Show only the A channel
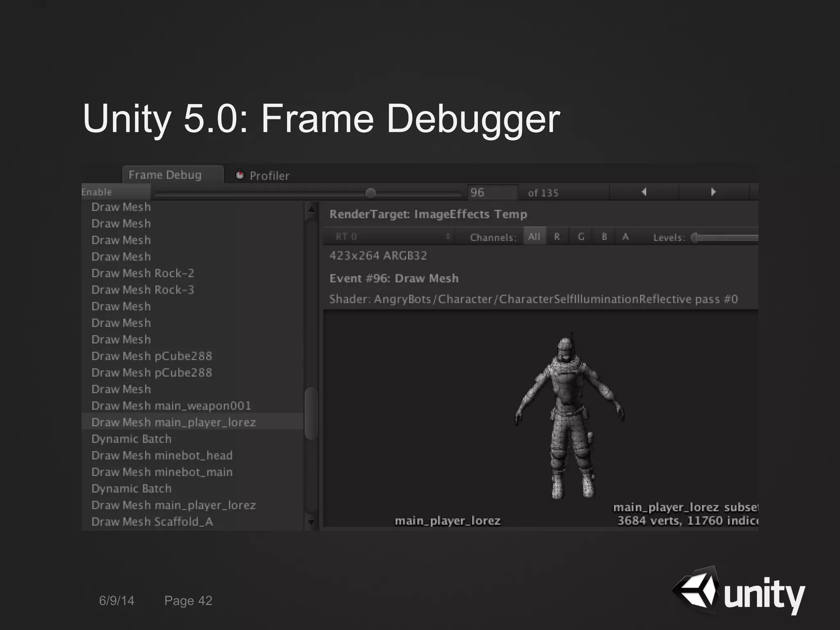The width and height of the screenshot is (840, 630). 625,237
